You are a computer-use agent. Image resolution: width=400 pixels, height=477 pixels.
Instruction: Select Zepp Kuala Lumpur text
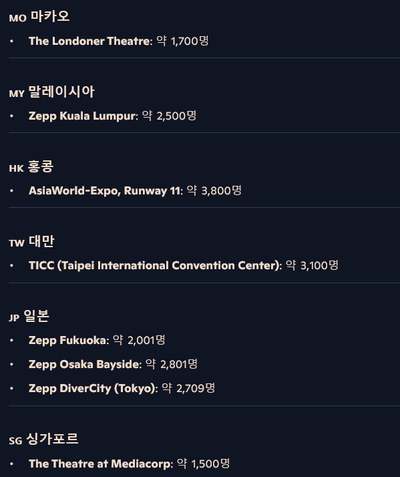[x=83, y=116]
